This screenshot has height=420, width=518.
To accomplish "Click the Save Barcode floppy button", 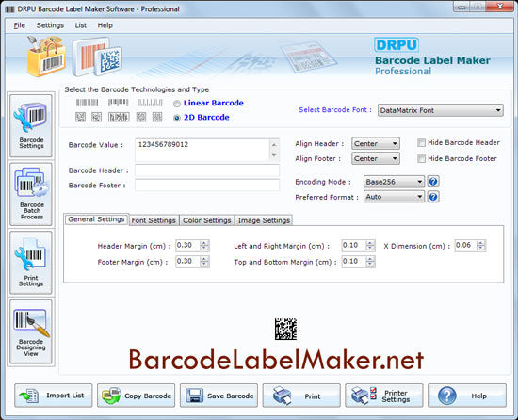I will click(x=219, y=396).
